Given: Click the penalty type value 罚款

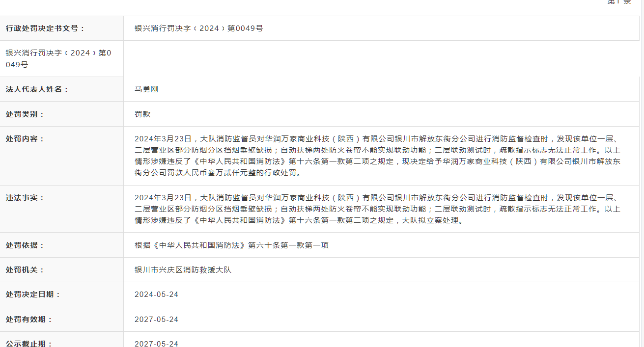Looking at the screenshot, I should pos(142,114).
